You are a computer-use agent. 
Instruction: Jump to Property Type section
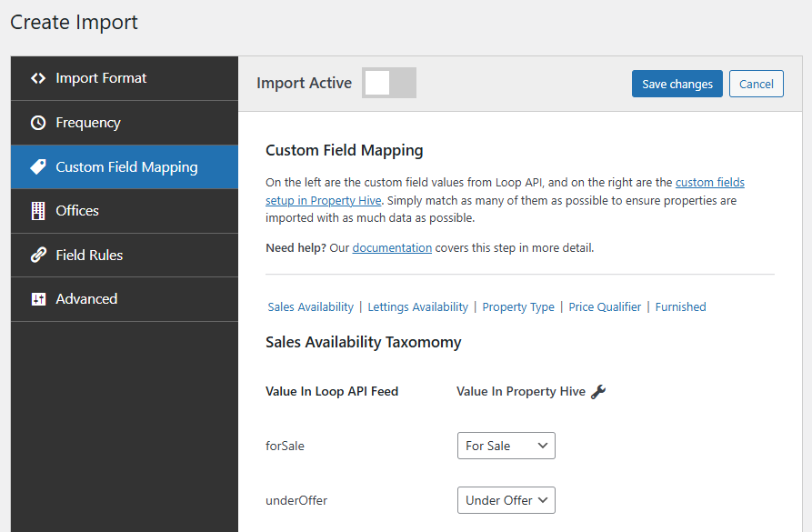click(518, 307)
